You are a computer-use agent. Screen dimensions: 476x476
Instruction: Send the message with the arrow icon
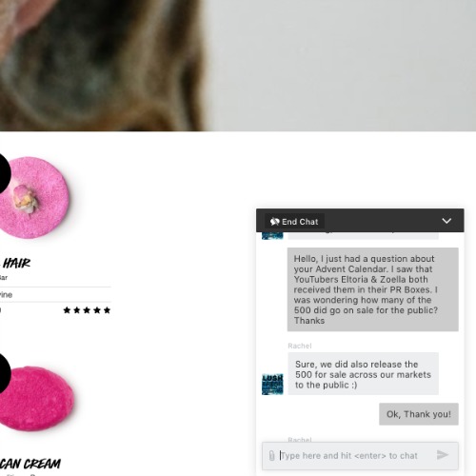pyautogui.click(x=443, y=455)
